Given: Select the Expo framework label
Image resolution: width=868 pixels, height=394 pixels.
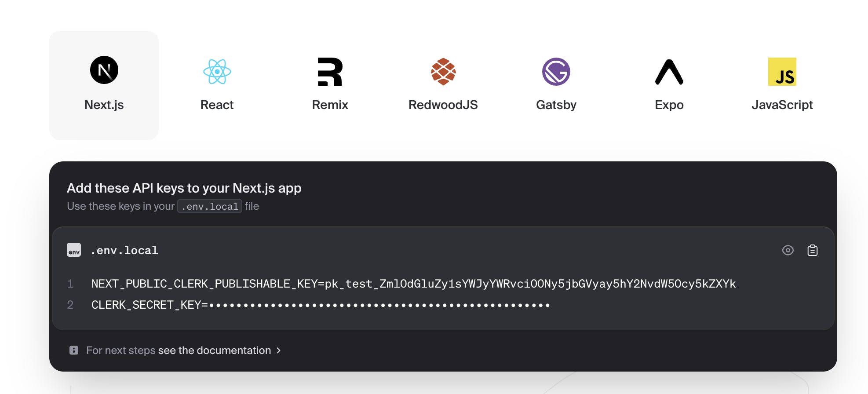Looking at the screenshot, I should (669, 105).
